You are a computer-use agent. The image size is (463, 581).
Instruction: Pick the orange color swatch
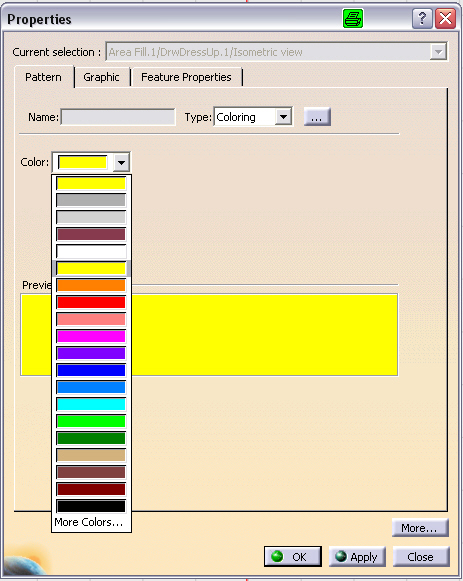tap(91, 285)
